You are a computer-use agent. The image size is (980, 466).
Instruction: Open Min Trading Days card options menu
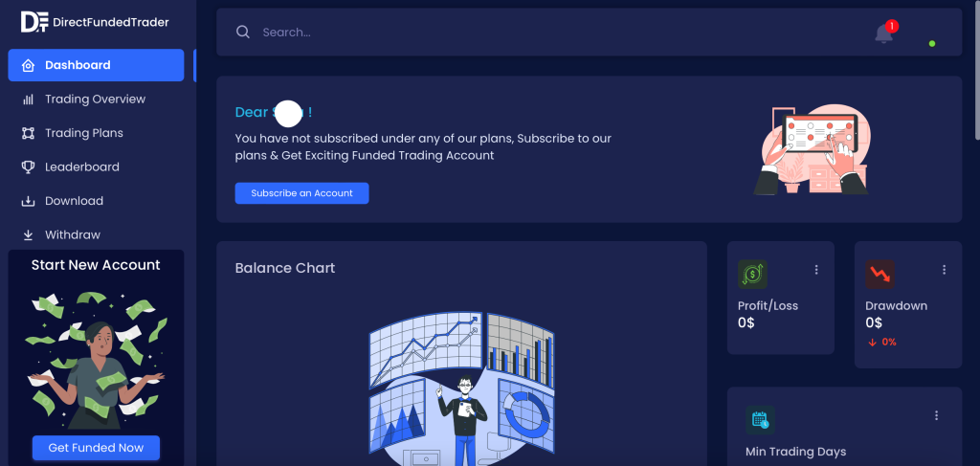pos(936,415)
